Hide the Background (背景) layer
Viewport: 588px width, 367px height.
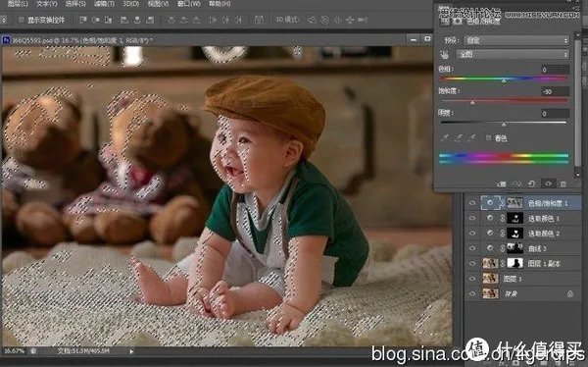[472, 293]
